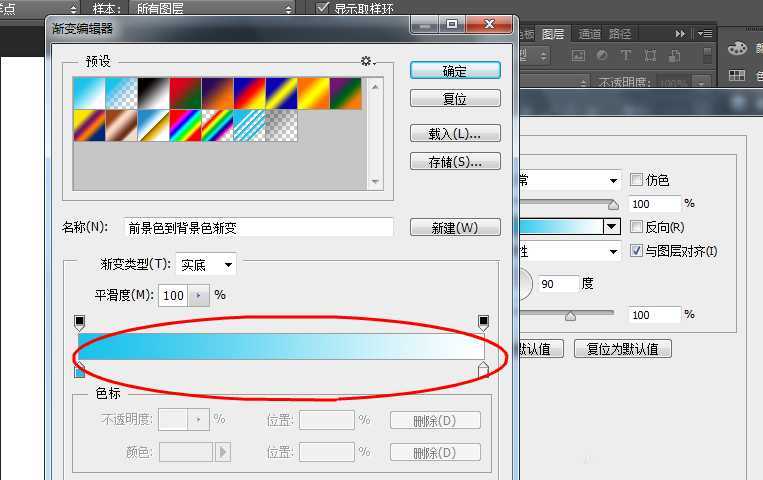Image resolution: width=763 pixels, height=480 pixels.
Task: Select the right black opacity stop
Action: pos(484,322)
